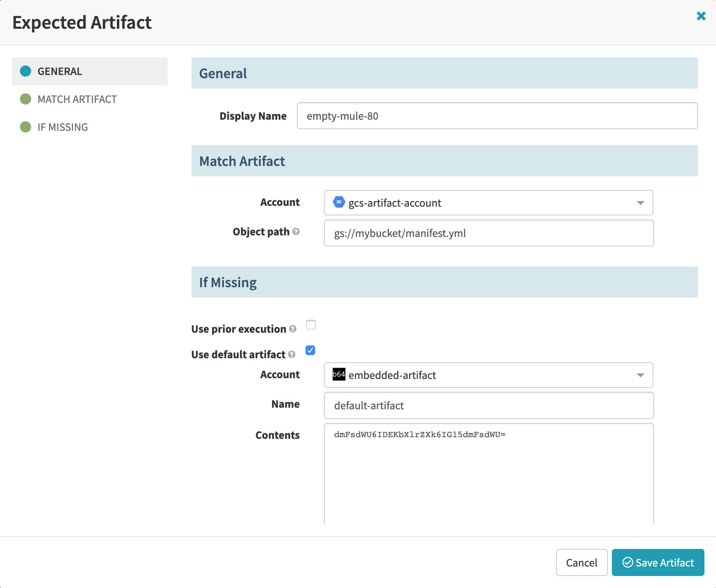Viewport: 716px width, 588px height.
Task: Uncheck the Use default artifact checkbox
Action: (310, 350)
